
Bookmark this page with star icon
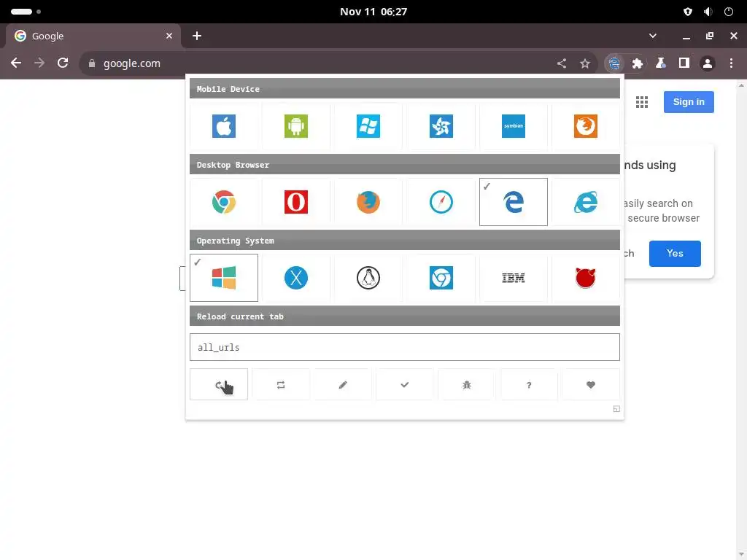click(585, 63)
